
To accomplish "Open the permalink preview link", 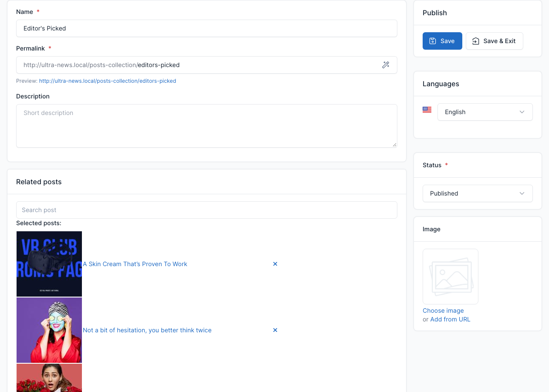I will point(108,81).
